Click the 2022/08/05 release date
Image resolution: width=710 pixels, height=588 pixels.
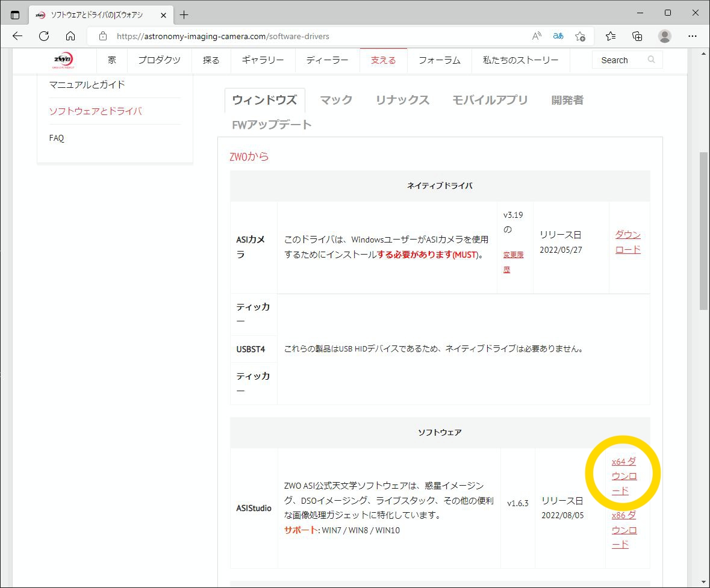point(562,516)
